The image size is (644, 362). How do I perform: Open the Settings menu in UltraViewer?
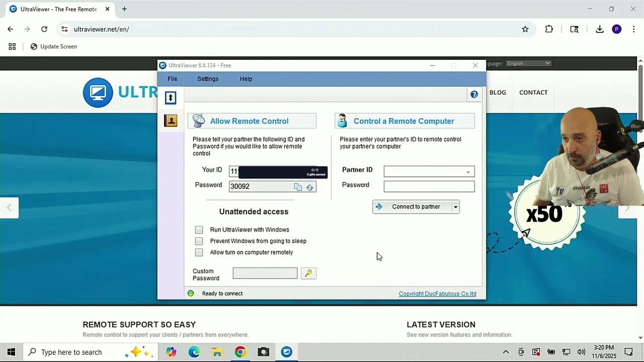click(x=208, y=79)
